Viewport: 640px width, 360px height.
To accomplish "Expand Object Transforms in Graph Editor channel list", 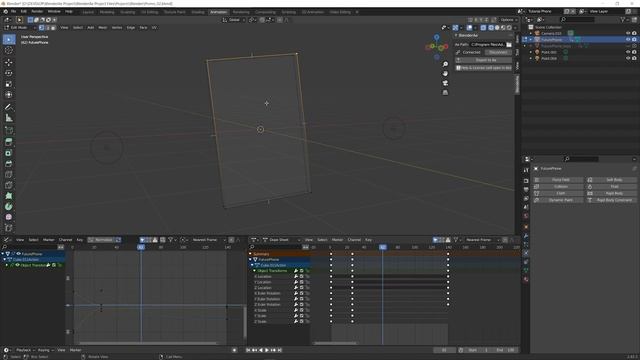I will pyautogui.click(x=7, y=265).
